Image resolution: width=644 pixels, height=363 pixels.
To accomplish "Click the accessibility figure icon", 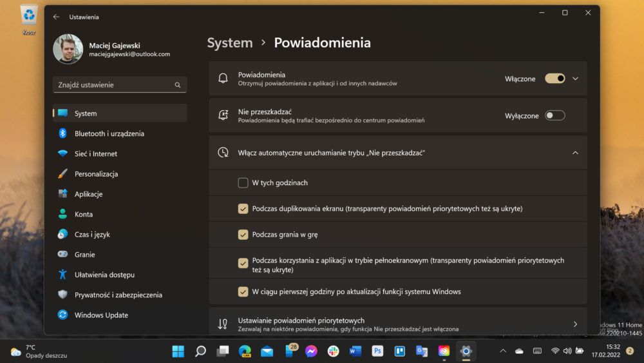I will (x=62, y=274).
